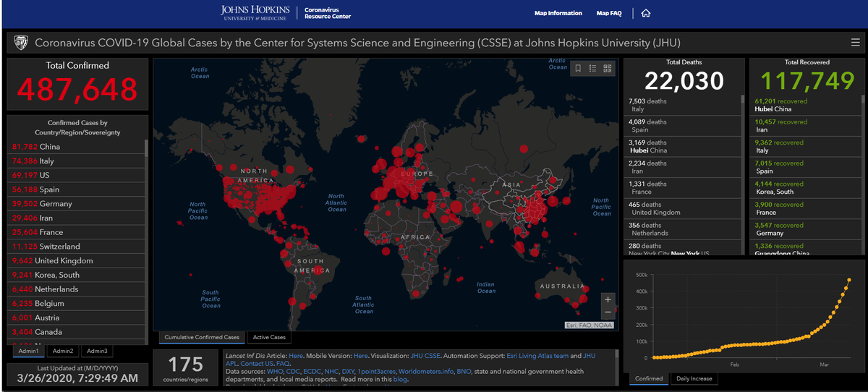This screenshot has width=868, height=392.
Task: Zoom out on the map with minus button
Action: tap(608, 312)
